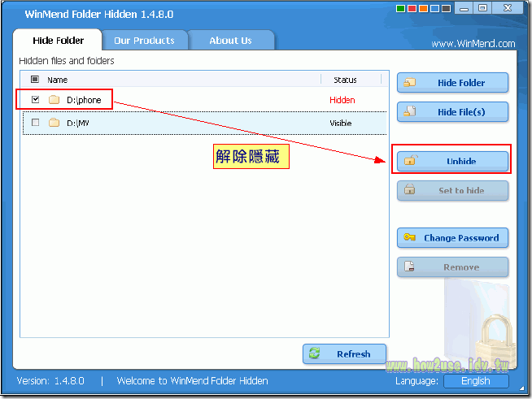Click the open lock icon on Unhide

click(x=411, y=160)
